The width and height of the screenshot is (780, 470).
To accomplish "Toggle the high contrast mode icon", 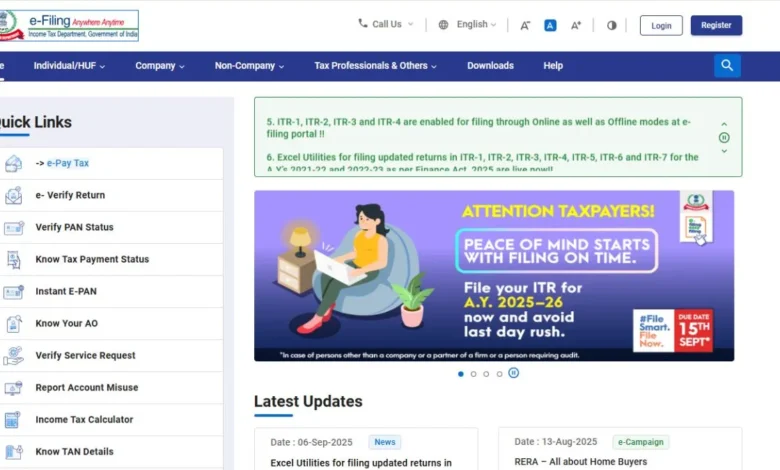I will coord(612,25).
